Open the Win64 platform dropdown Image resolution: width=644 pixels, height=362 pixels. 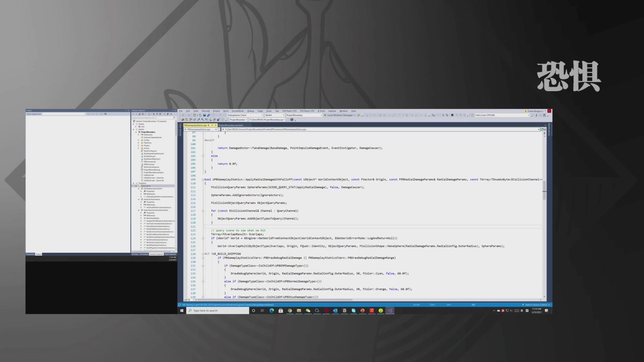point(275,115)
